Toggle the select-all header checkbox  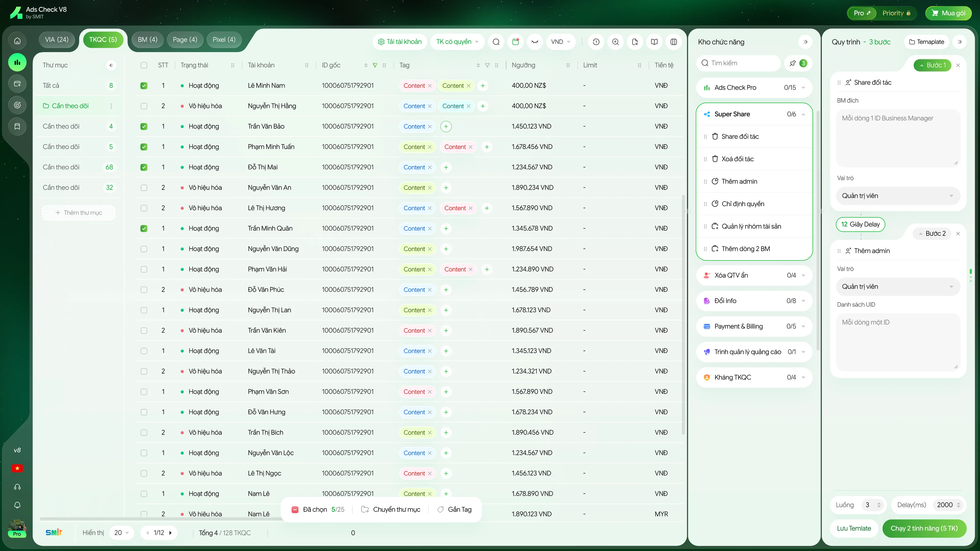point(144,65)
